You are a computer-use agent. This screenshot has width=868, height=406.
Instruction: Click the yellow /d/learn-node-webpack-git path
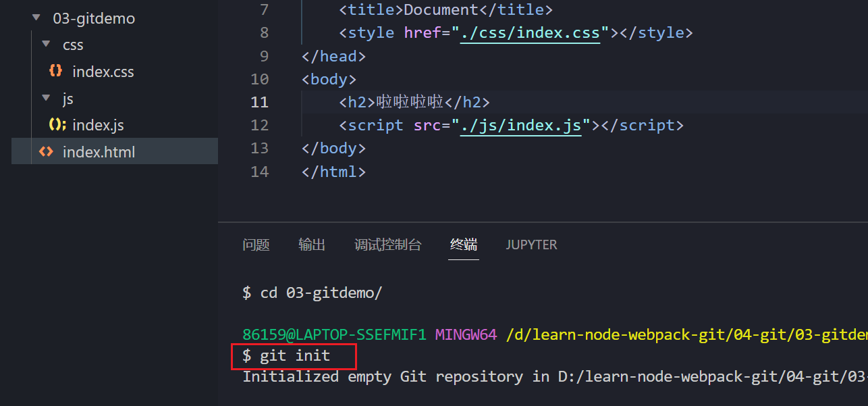pos(686,334)
